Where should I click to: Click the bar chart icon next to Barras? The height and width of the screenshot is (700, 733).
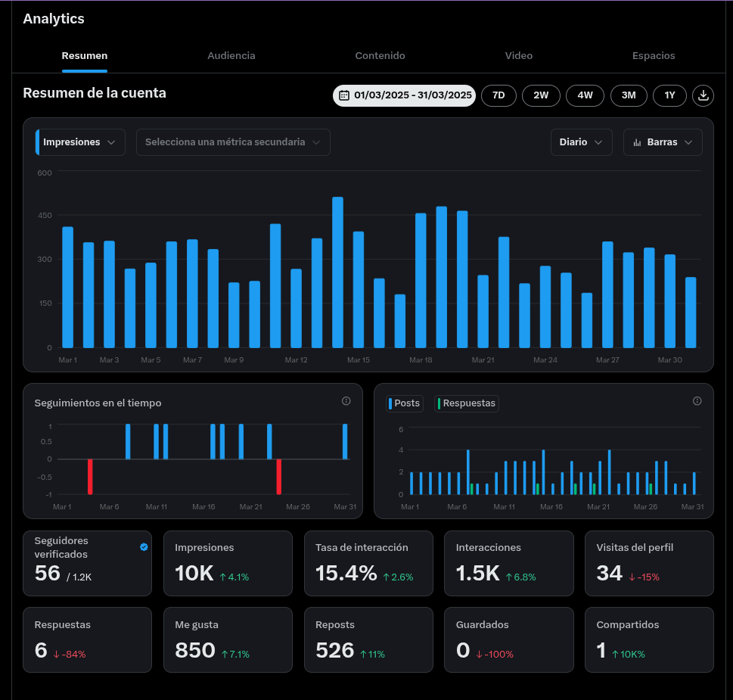[637, 142]
